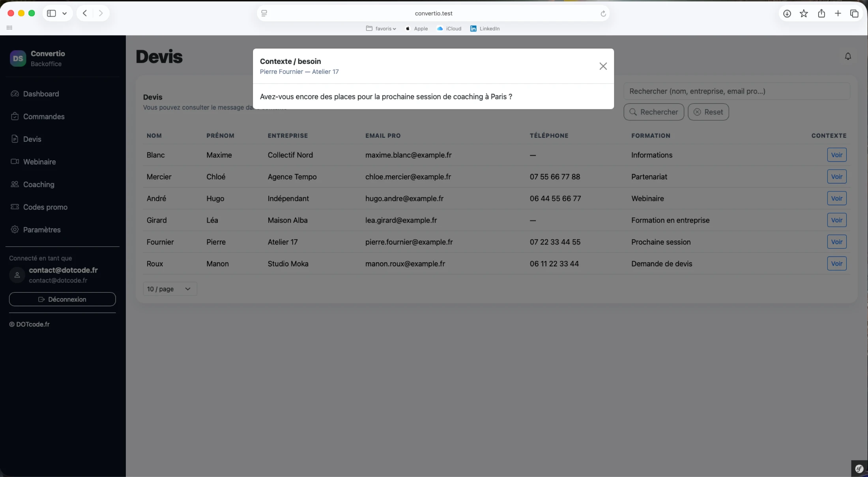868x477 pixels.
Task: Show tab overview
Action: [x=855, y=13]
